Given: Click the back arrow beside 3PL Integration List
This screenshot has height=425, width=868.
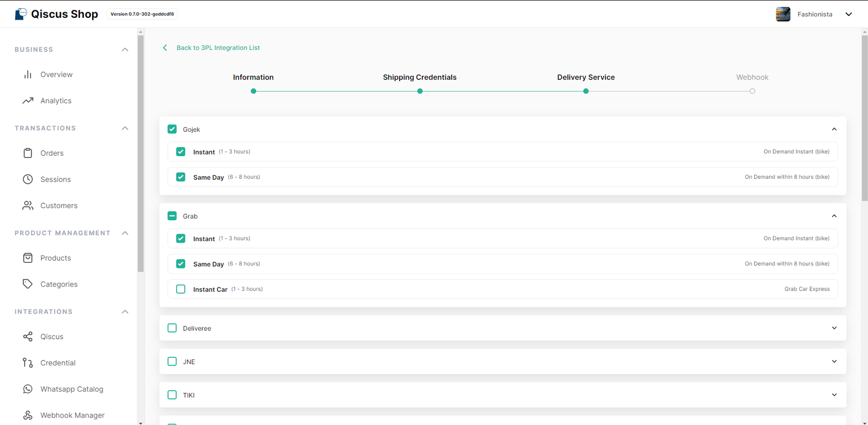Looking at the screenshot, I should 165,48.
